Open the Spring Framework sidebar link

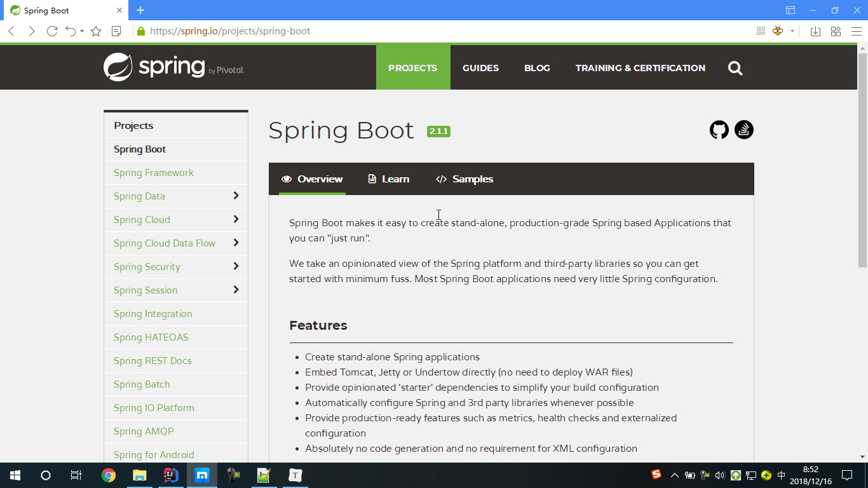(154, 173)
